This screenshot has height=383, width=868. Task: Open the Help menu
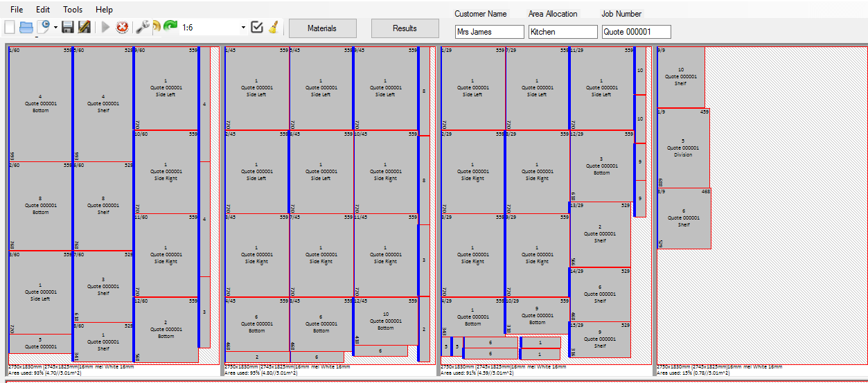[x=104, y=10]
